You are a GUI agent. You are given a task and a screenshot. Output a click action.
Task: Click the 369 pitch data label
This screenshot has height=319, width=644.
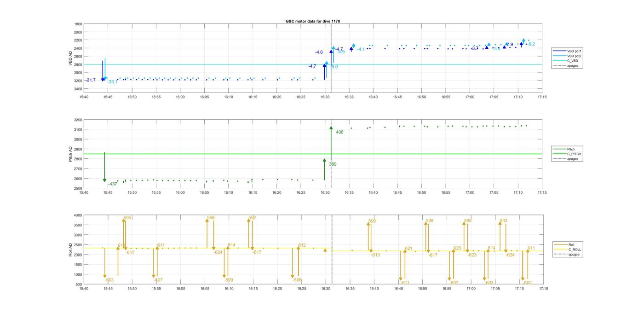[333, 164]
